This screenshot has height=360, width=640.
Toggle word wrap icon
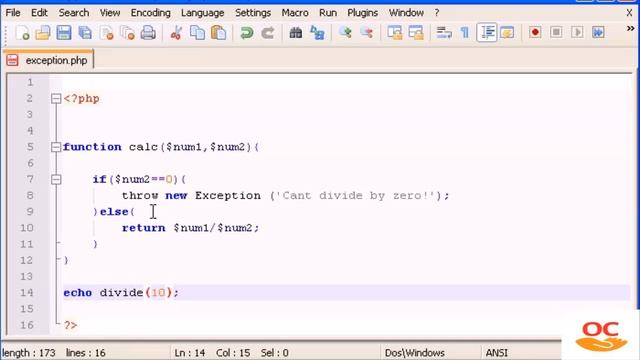(444, 33)
